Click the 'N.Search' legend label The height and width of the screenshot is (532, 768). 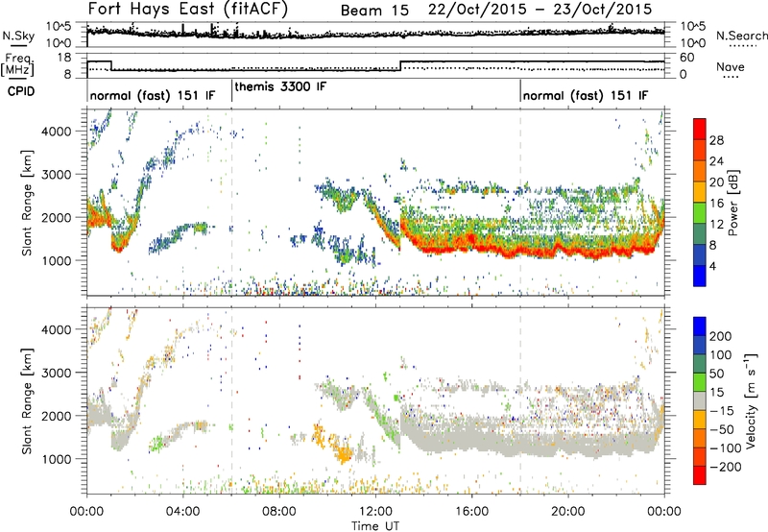[741, 36]
